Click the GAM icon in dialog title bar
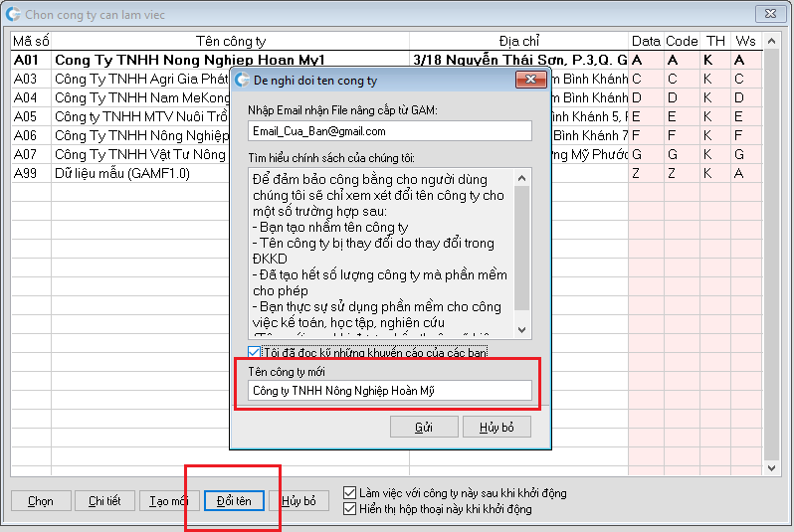Screen dimensions: 794x532 pos(243,80)
